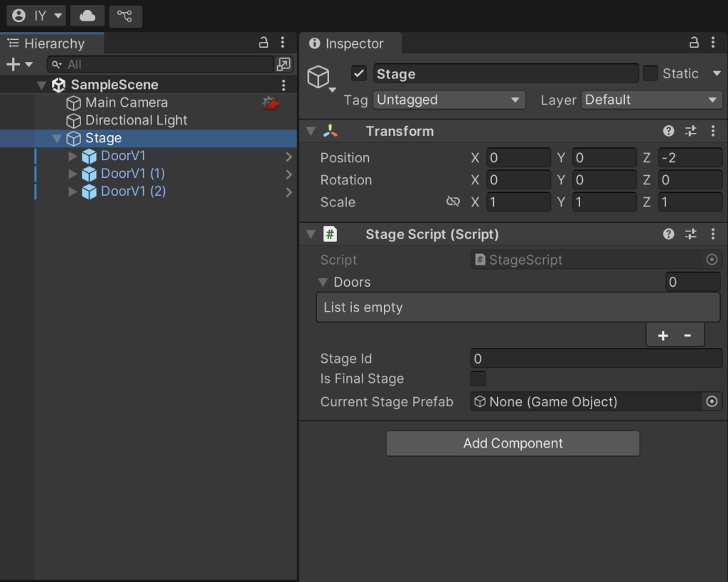Open DoorV1 (1) prefab with its chevron
Viewport: 728px width, 582px height.
pyautogui.click(x=289, y=174)
